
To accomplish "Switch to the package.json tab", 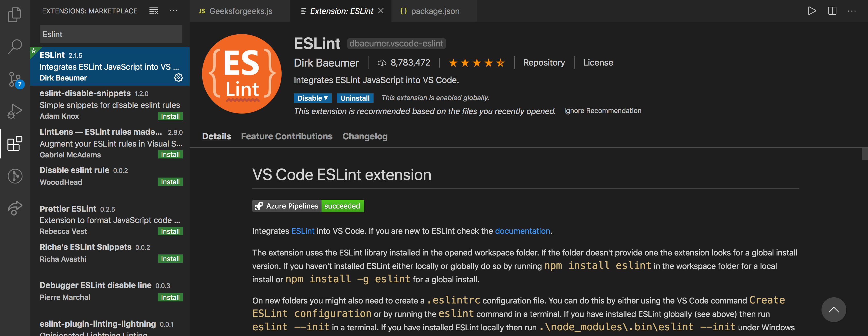I will 435,11.
